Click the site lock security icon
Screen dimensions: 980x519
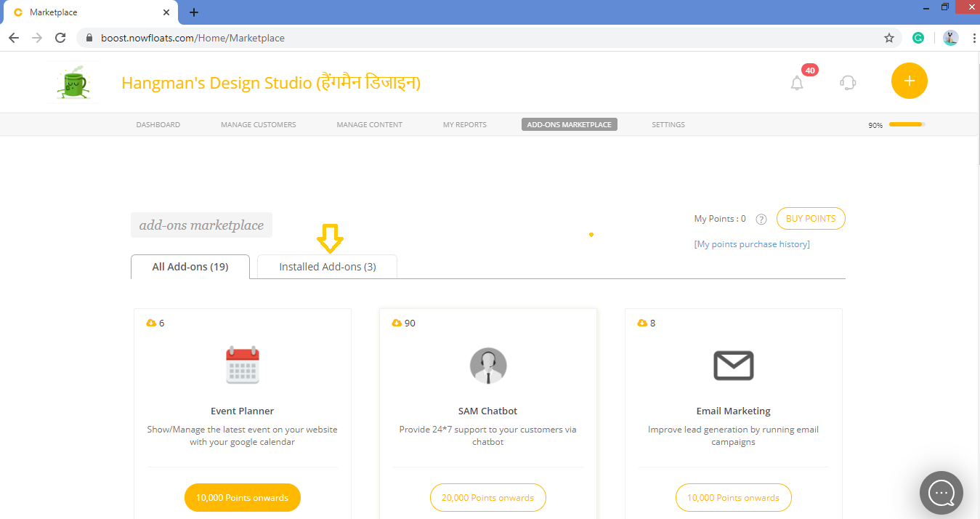tap(90, 38)
